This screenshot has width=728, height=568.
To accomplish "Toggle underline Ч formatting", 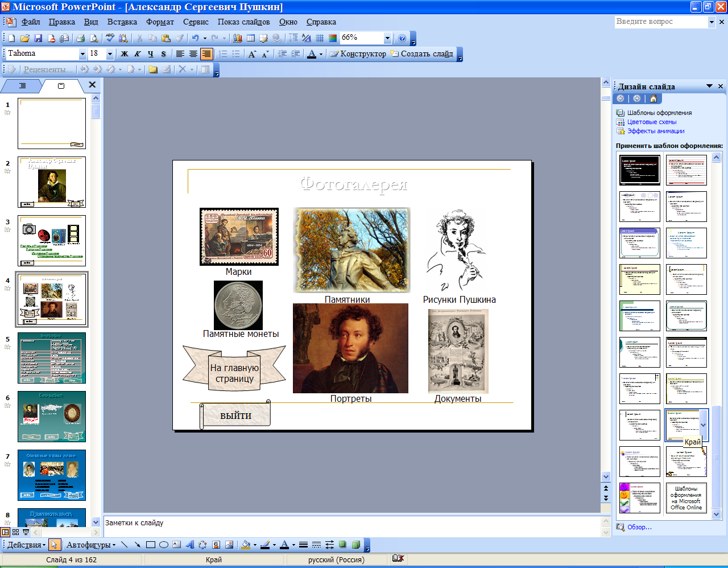I will coord(151,54).
